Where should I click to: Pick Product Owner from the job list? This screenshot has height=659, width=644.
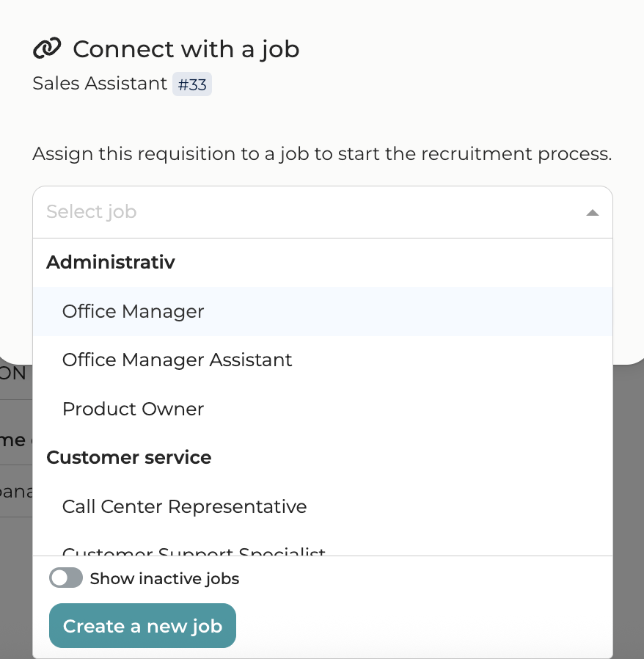133,409
